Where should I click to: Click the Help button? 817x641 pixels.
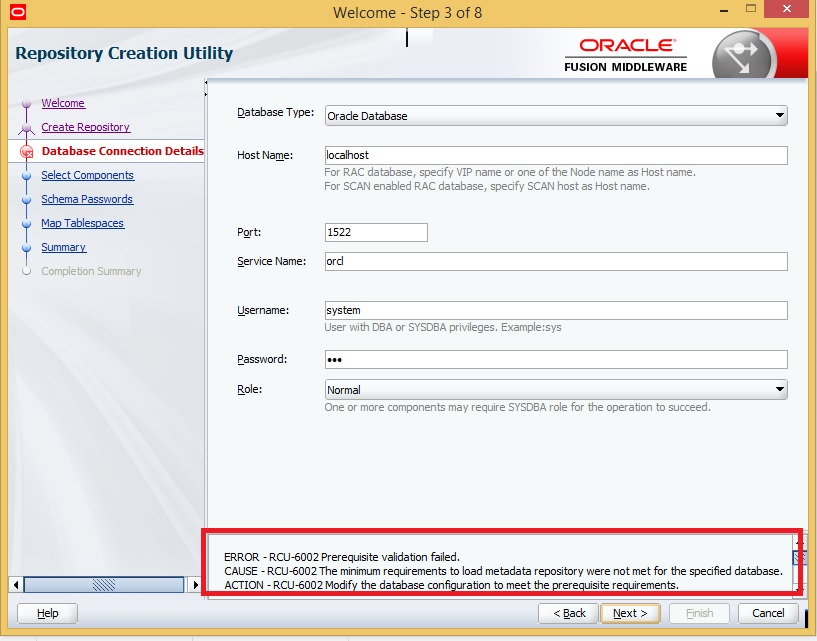(x=47, y=613)
